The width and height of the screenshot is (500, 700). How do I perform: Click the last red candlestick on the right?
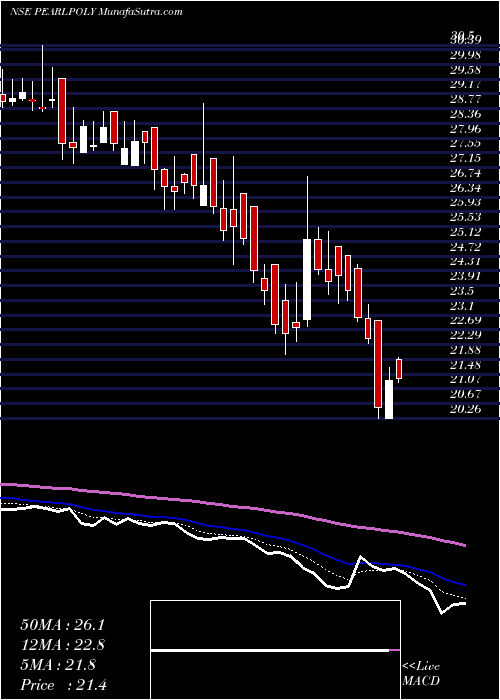(x=399, y=369)
